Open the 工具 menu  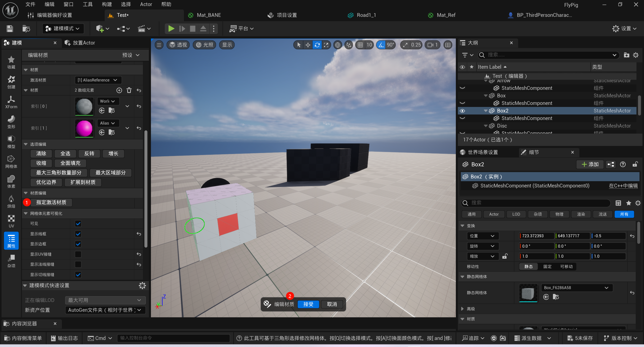pyautogui.click(x=88, y=4)
